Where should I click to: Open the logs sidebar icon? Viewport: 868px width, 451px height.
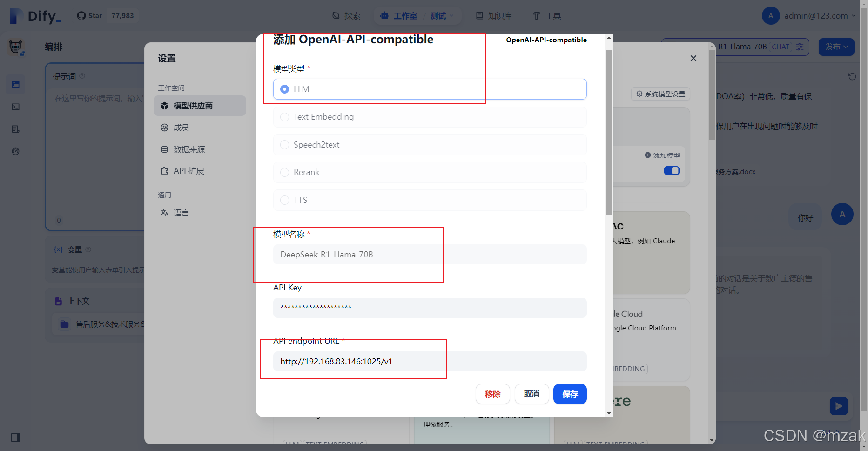click(15, 129)
